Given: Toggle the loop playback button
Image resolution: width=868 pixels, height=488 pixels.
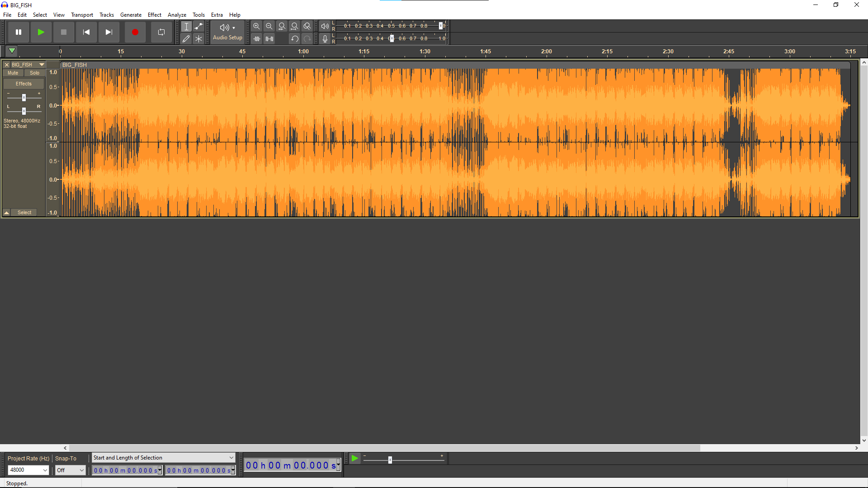Looking at the screenshot, I should point(161,32).
